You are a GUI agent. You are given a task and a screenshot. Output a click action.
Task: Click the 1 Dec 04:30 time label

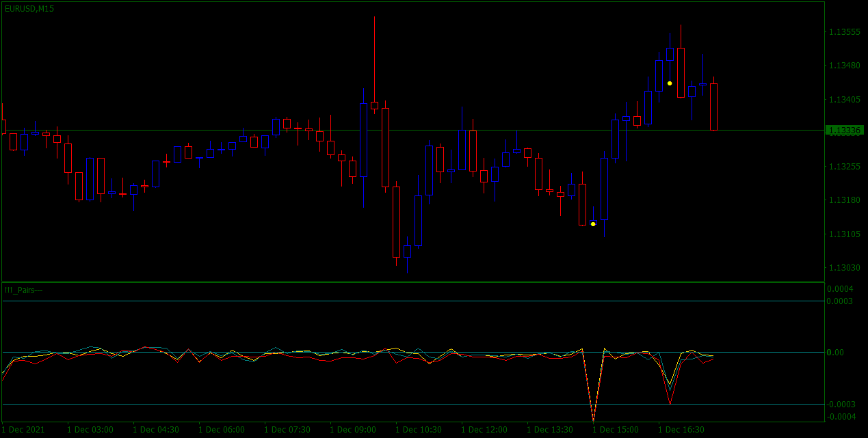156,430
